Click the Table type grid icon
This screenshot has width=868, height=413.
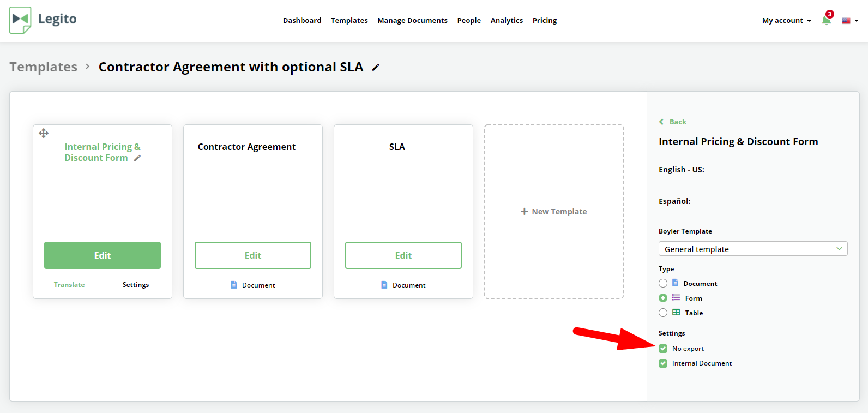(x=676, y=312)
